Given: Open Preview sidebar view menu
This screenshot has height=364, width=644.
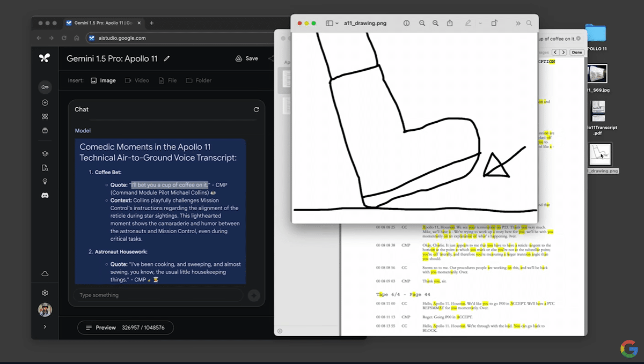Looking at the screenshot, I should pos(332,23).
